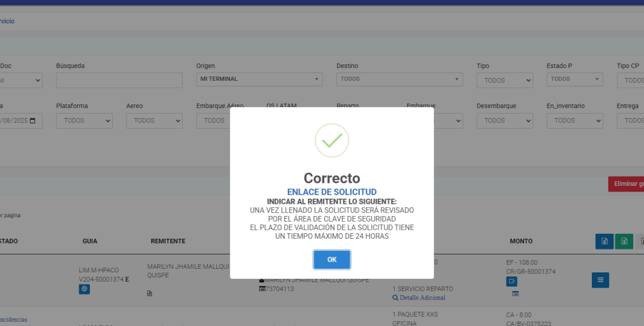The image size is (644, 326).
Task: Click the Búsqueda search input field
Action: (x=119, y=80)
